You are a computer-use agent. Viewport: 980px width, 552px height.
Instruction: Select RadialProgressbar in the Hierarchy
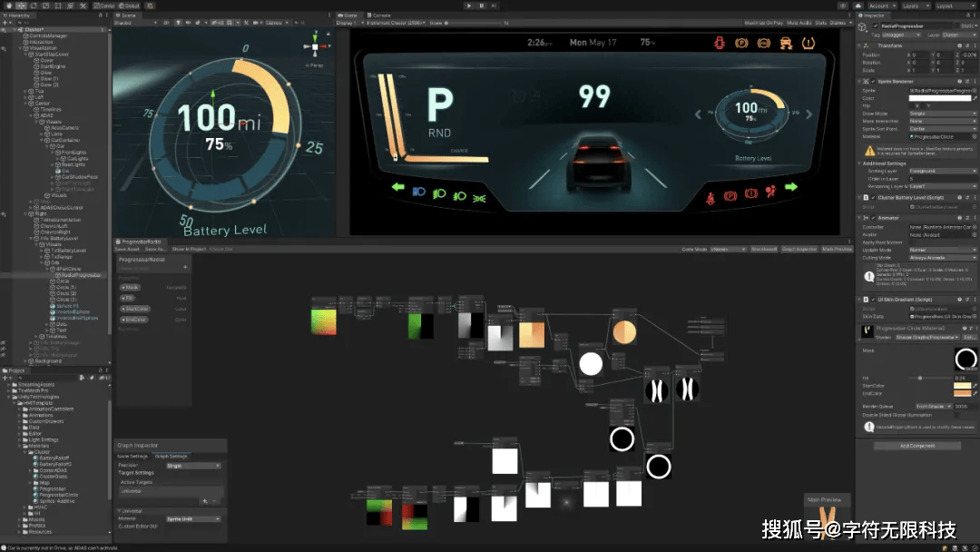pyautogui.click(x=79, y=275)
